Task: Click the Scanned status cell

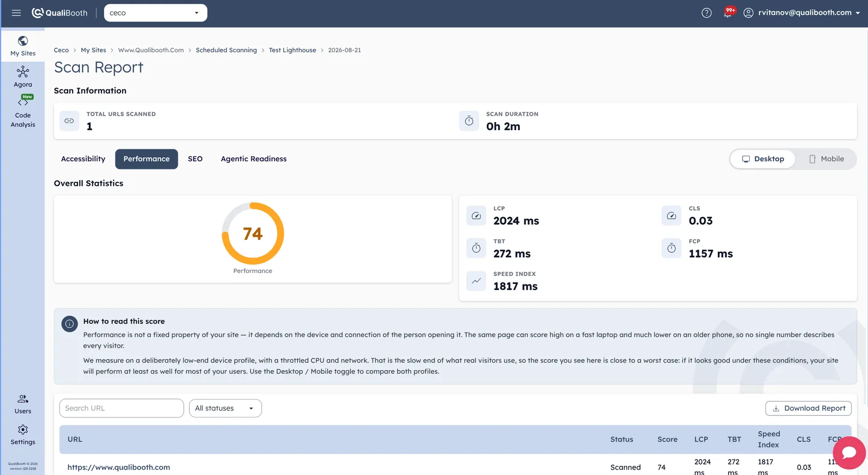Action: 626,467
